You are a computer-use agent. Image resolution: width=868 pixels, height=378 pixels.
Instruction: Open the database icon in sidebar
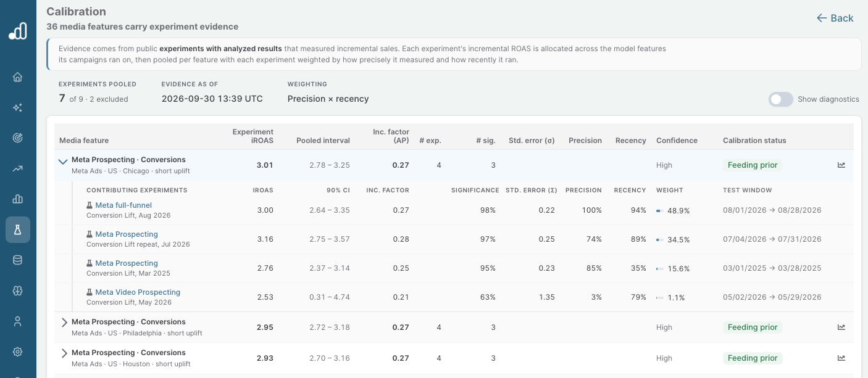17,260
